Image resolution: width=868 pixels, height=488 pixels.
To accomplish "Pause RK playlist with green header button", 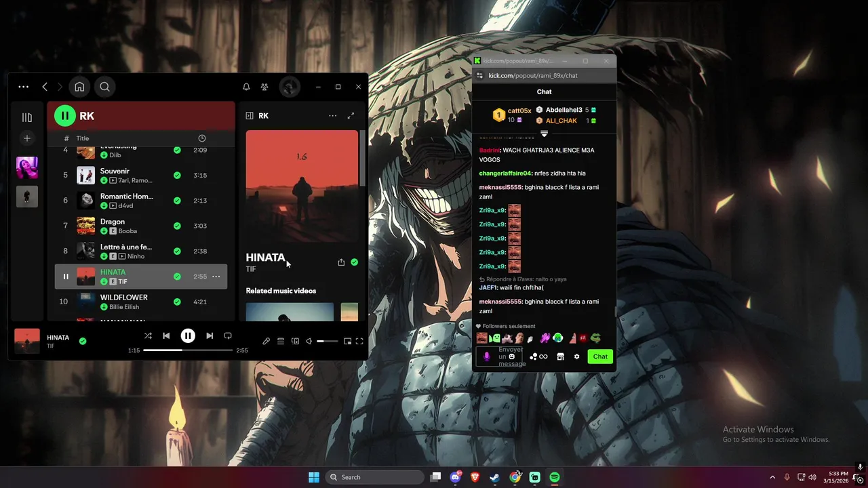I will tap(65, 116).
